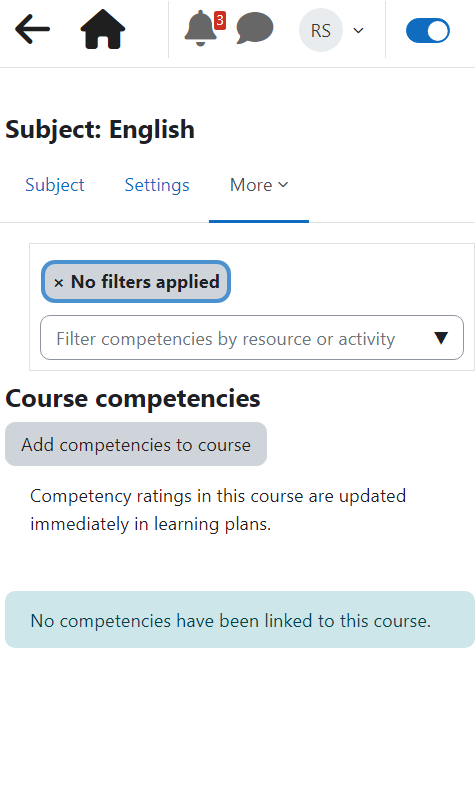475x792 pixels.
Task: Open the notifications bell
Action: click(x=200, y=28)
